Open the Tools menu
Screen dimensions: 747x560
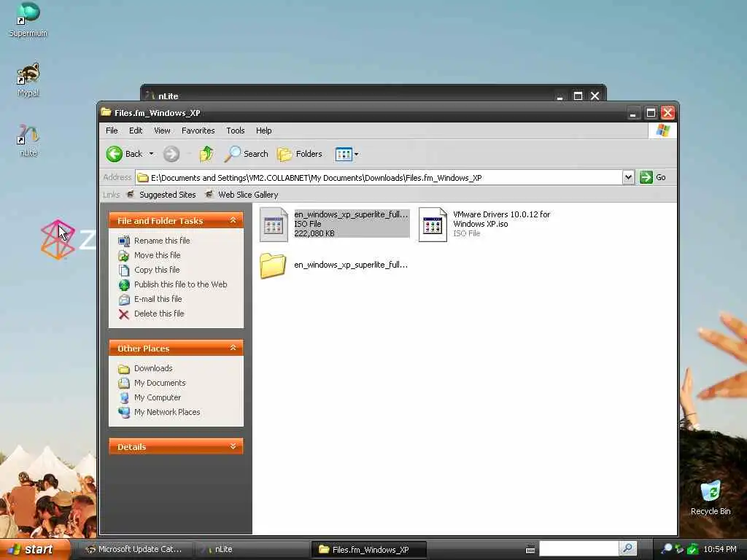[236, 131]
